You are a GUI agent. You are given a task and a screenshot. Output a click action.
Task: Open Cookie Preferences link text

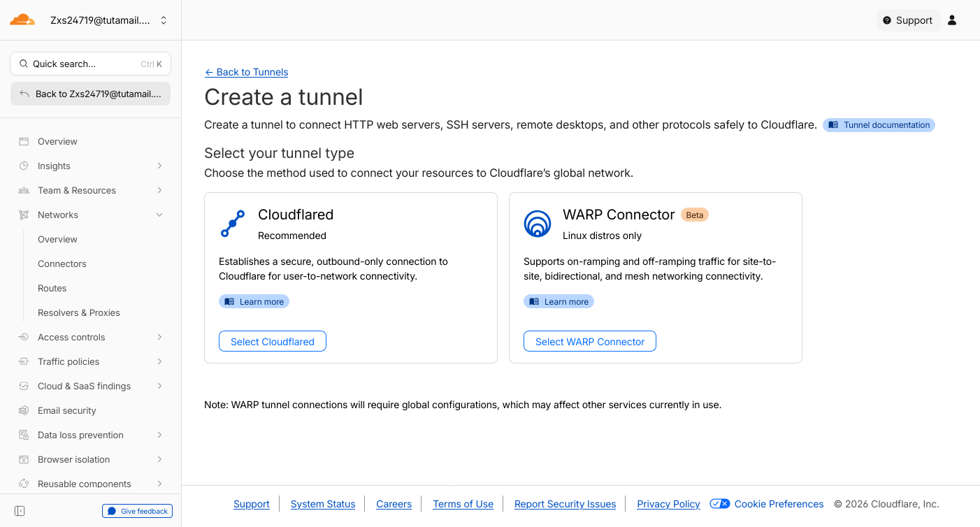pos(779,504)
